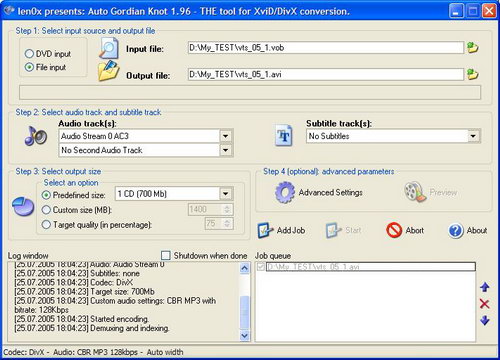Viewport: 500px width, 360px height.
Task: Select File input radio button
Action: pyautogui.click(x=29, y=67)
